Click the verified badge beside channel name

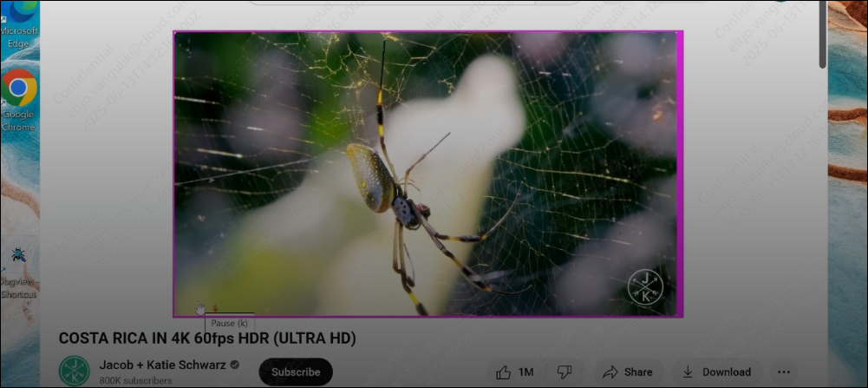[234, 365]
